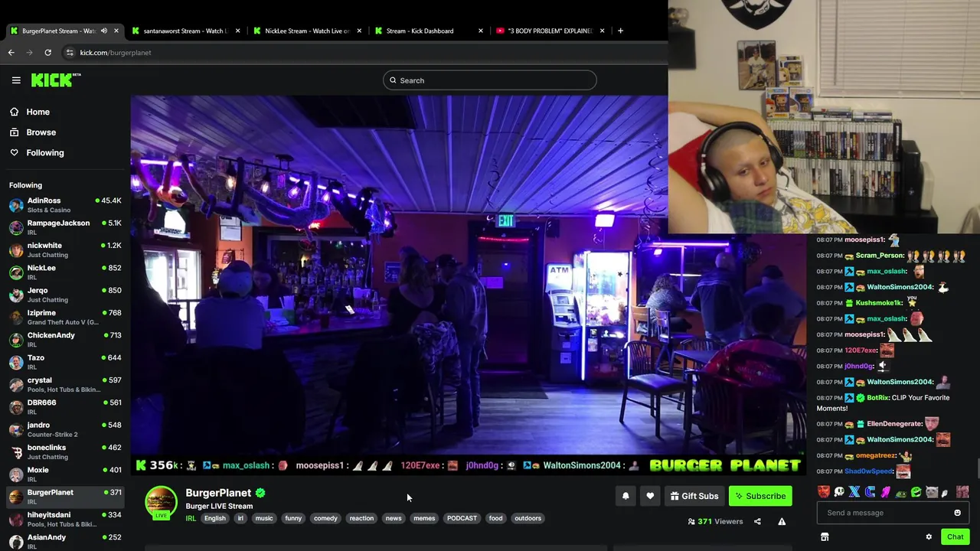Reload the current page
980x551 pixels.
click(x=47, y=52)
